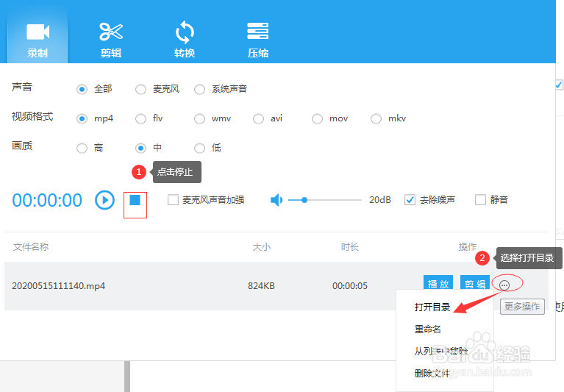
Task: Click the 824KB size cell
Action: (x=261, y=286)
